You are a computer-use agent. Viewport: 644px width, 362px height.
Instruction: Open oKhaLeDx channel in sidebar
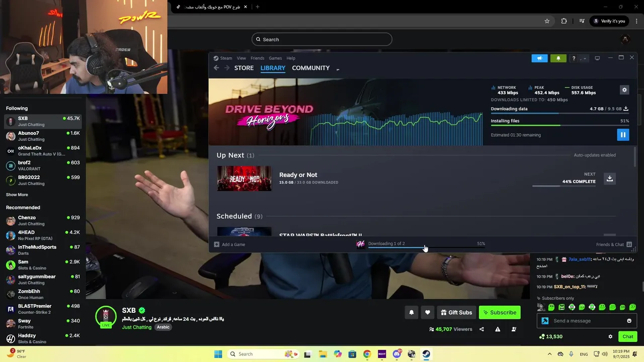point(43,151)
